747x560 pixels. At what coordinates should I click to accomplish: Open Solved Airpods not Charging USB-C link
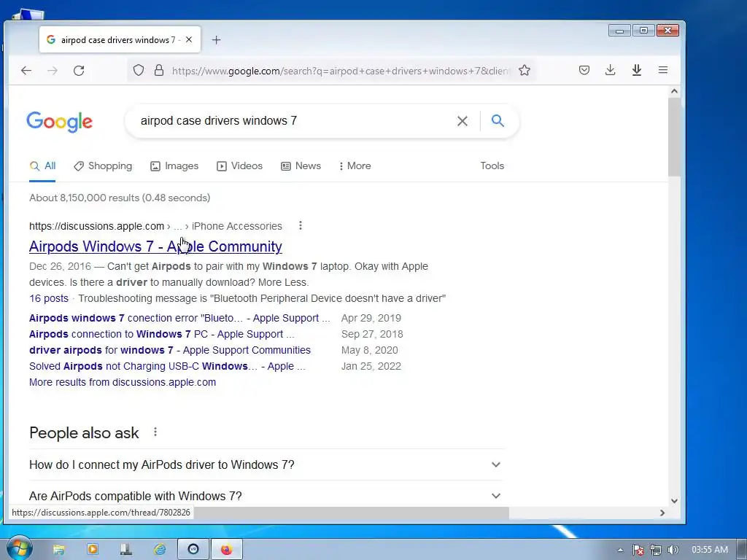point(167,366)
